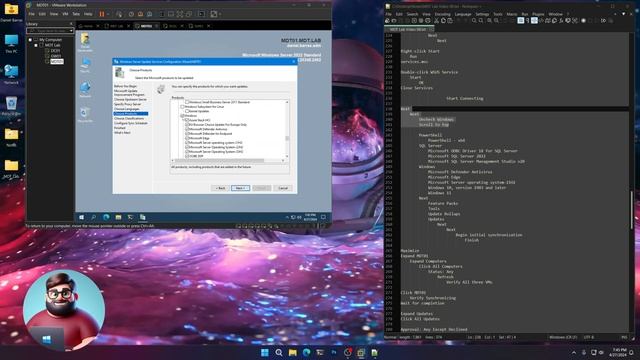
Task: Click the 'Uncheck Windows' line in Notepad++
Action: pos(436,119)
